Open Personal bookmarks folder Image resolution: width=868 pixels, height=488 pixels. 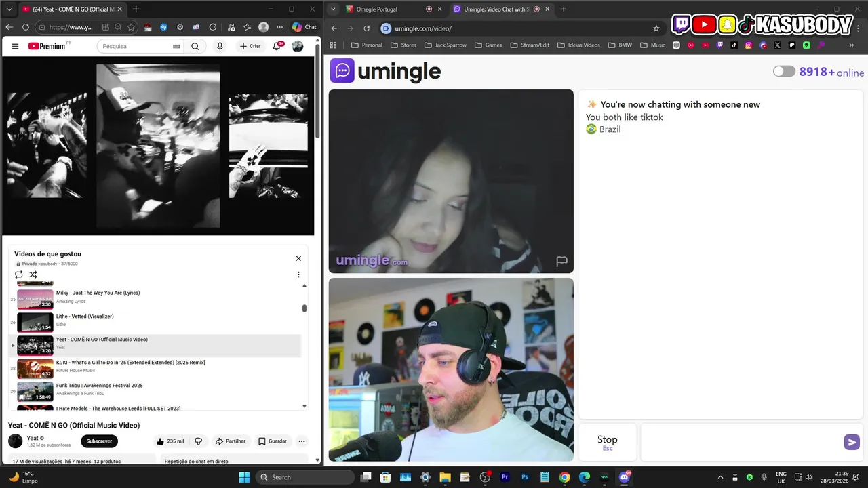pyautogui.click(x=367, y=45)
